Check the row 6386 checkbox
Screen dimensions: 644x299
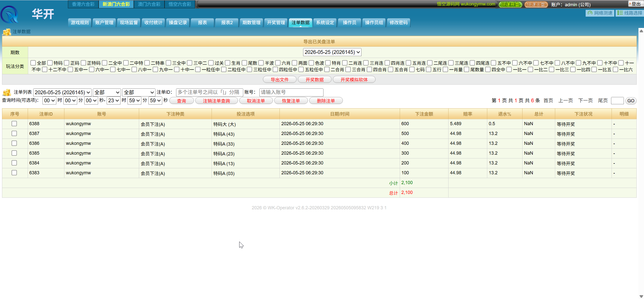14,143
